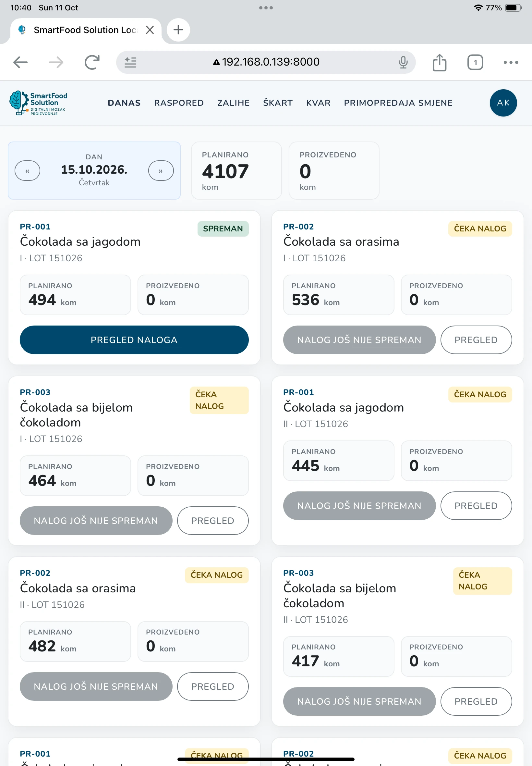532x766 pixels.
Task: Click NALOG JOŠ NIJE SPREMAN on the 482 kom card
Action: (x=96, y=686)
